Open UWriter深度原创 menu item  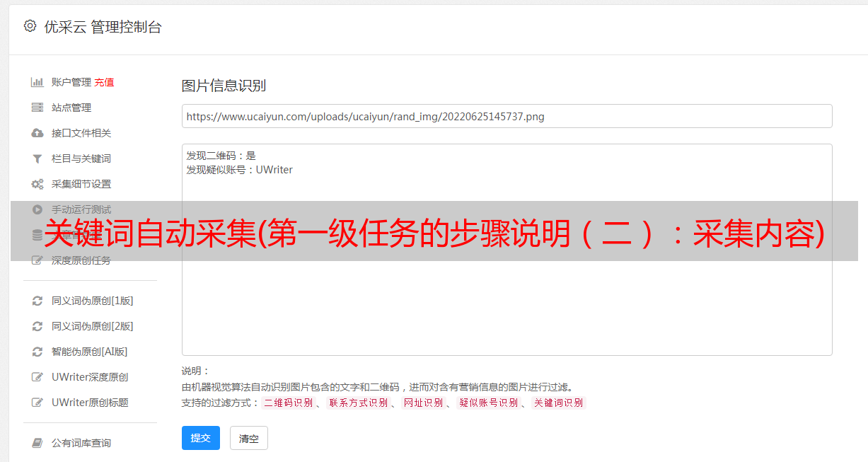coord(90,377)
